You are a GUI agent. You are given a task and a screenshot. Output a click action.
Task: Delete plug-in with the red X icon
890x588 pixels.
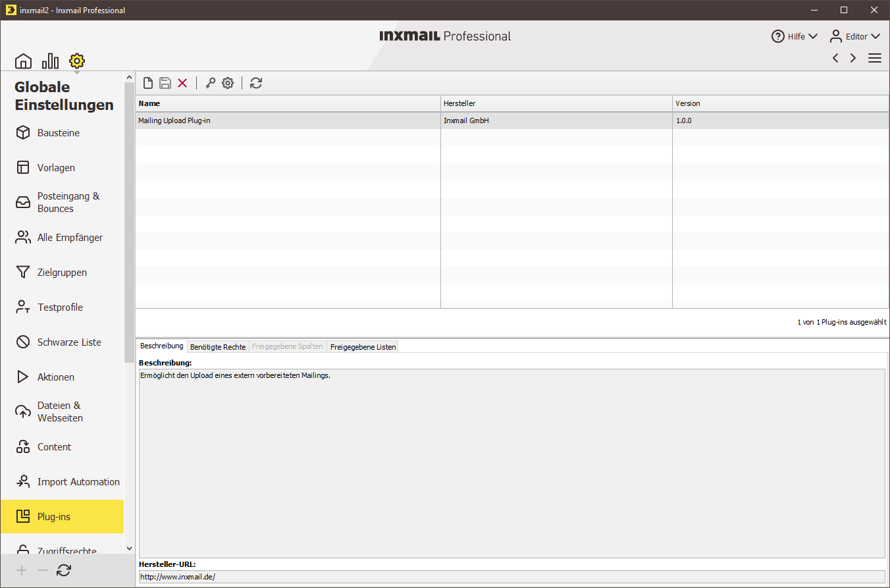[182, 83]
